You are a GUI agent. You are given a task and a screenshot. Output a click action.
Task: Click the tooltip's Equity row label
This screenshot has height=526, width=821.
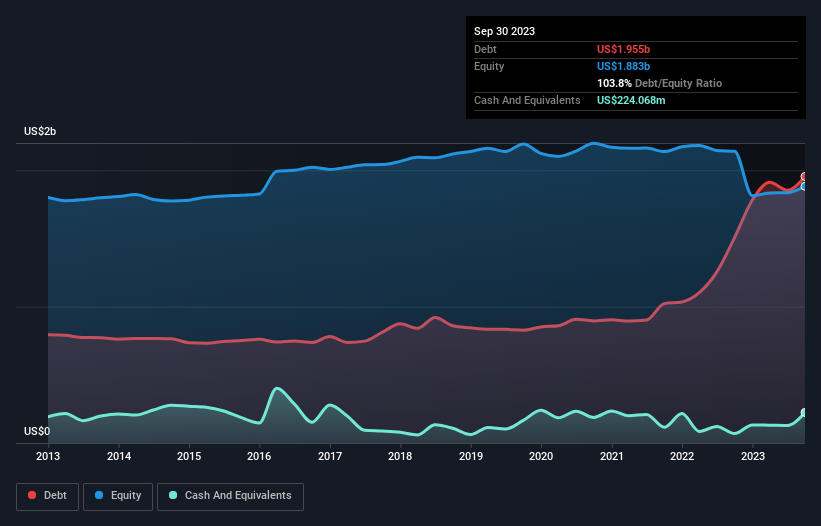(489, 66)
